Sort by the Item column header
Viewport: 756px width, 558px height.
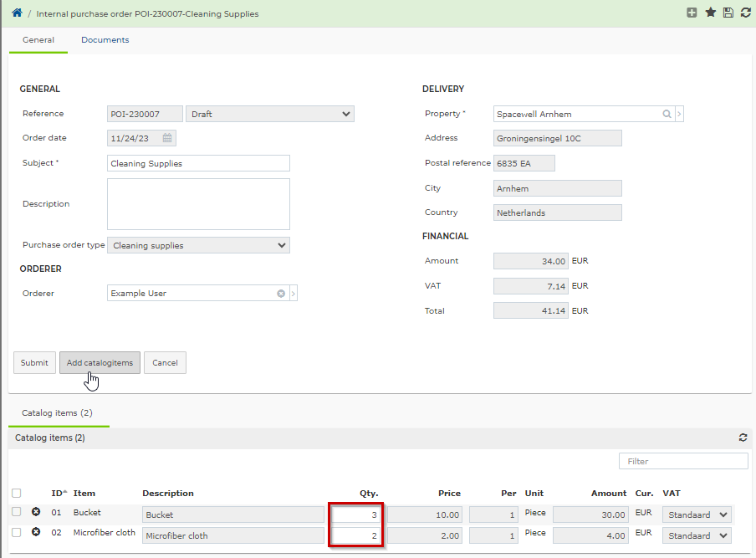tap(84, 493)
